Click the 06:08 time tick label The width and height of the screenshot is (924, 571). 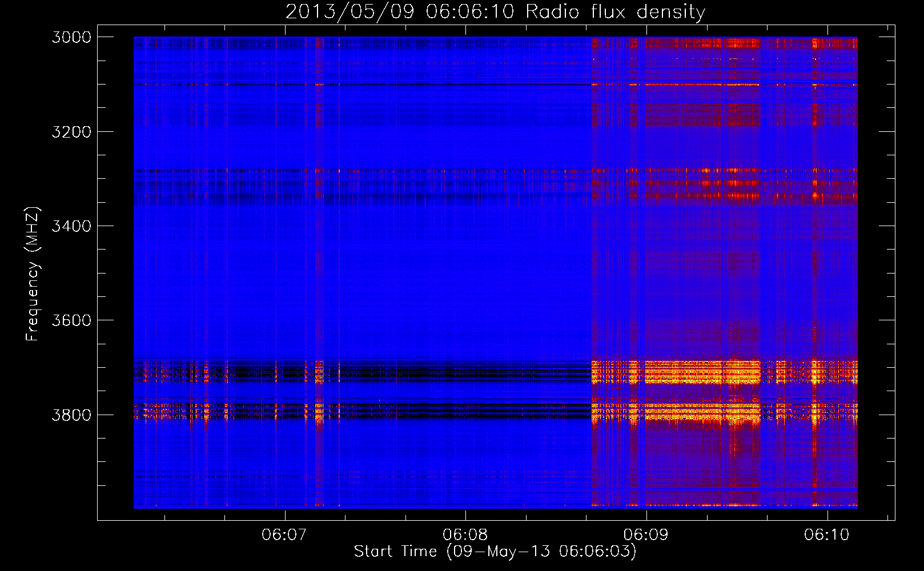[465, 534]
